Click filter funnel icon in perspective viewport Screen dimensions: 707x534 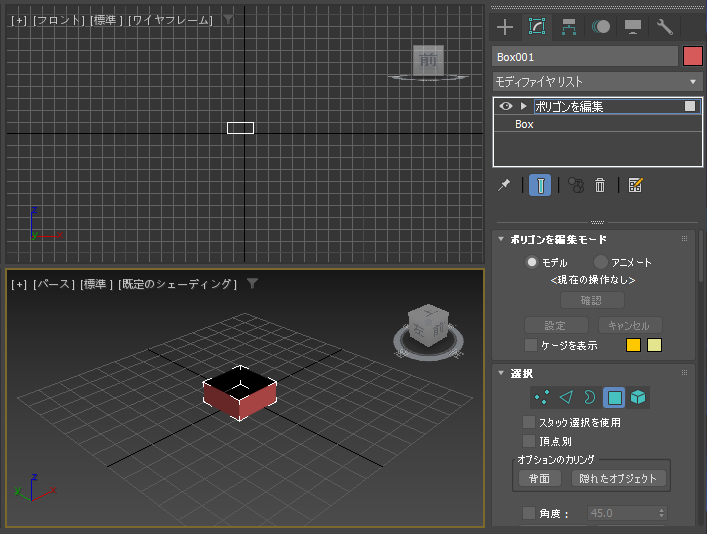pos(252,283)
